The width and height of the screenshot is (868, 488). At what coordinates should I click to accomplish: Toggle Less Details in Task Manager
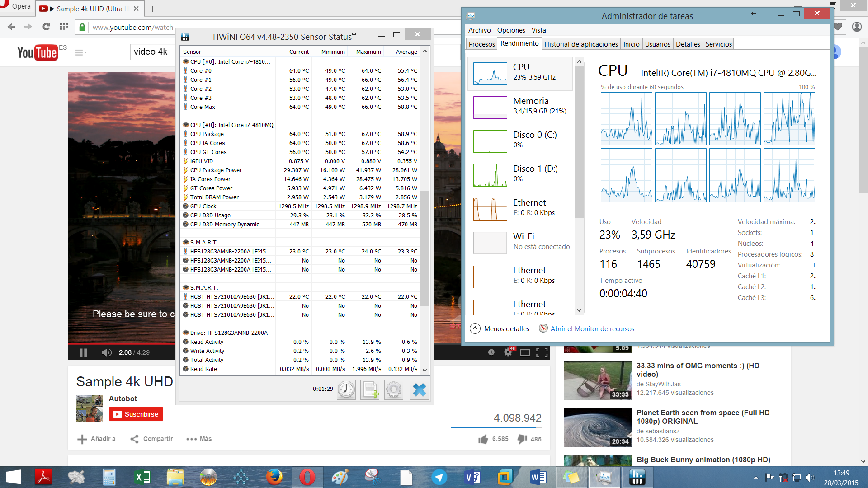point(500,328)
